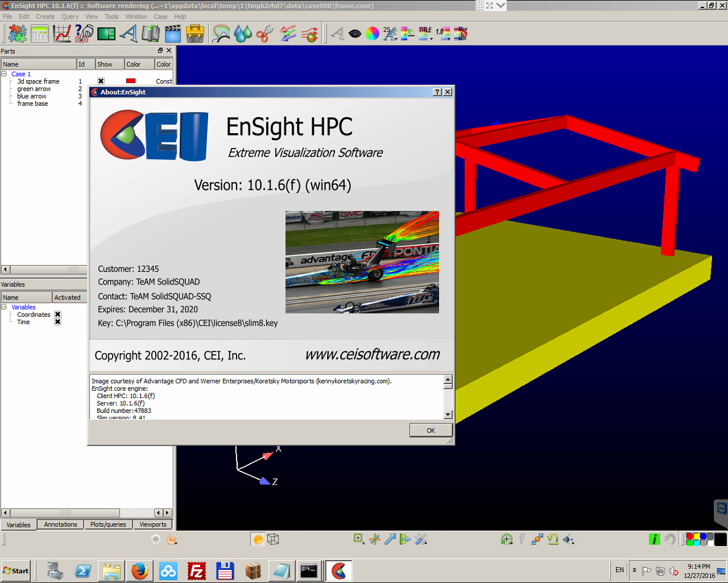Viewport: 728px width, 583px height.
Task: Toggle Activated checkbox for Time variable
Action: (x=57, y=322)
